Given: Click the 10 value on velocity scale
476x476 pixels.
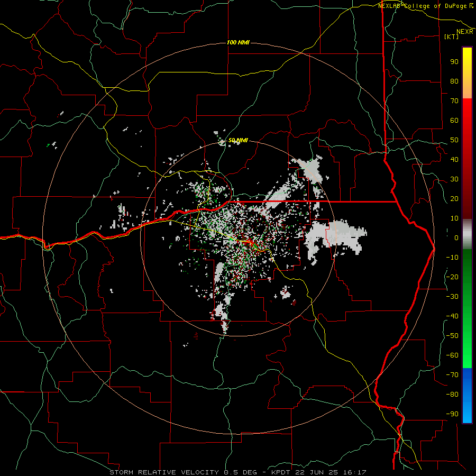Looking at the screenshot, I should (454, 218).
